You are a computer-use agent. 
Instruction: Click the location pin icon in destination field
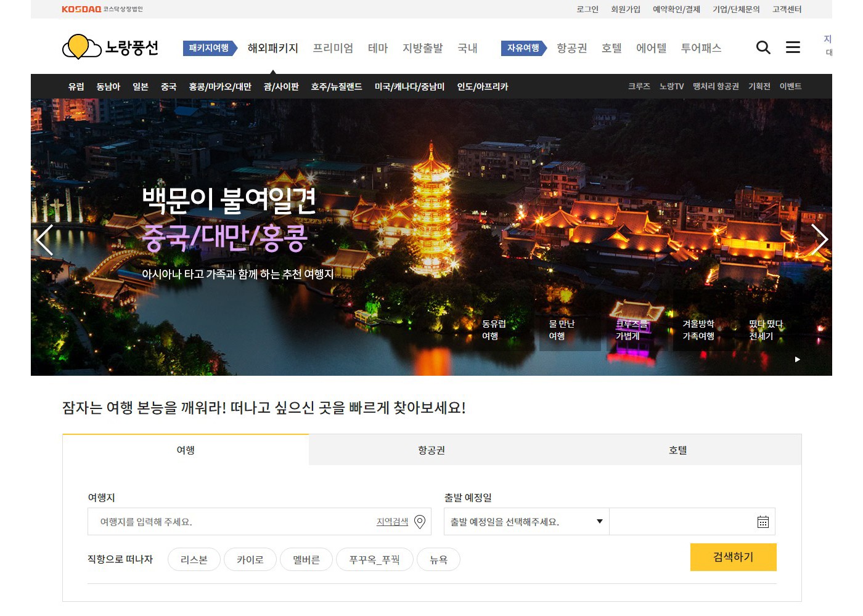pyautogui.click(x=420, y=522)
